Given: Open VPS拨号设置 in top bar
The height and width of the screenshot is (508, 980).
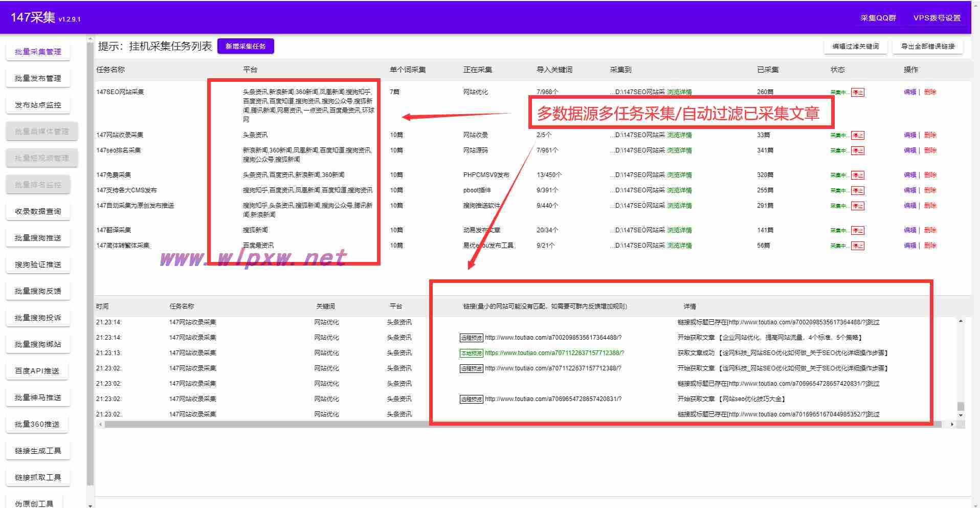Looking at the screenshot, I should [937, 18].
